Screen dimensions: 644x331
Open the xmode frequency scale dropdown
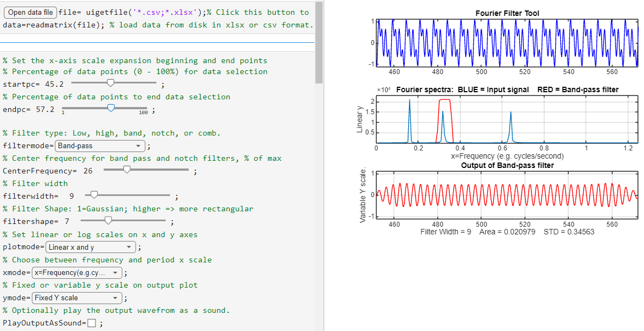(77, 273)
